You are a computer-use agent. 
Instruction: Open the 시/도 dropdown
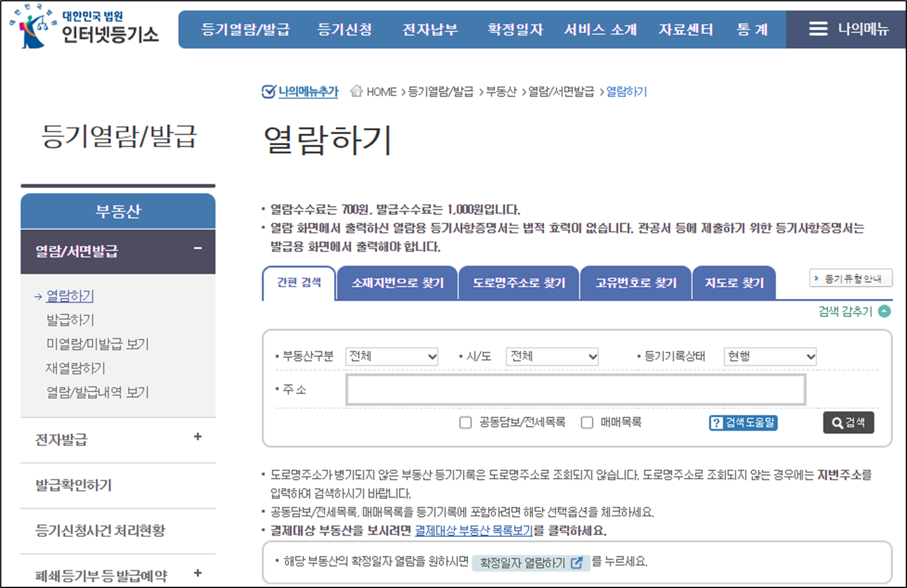551,356
